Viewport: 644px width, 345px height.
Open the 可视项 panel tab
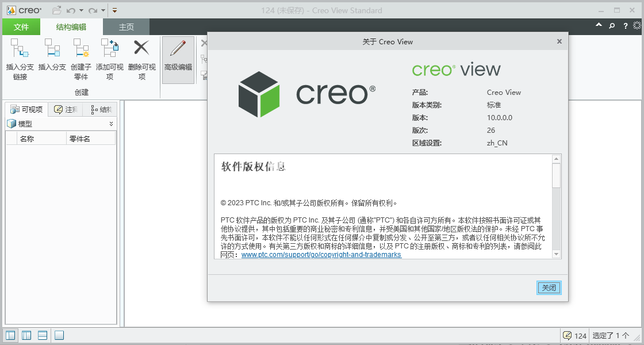point(26,109)
